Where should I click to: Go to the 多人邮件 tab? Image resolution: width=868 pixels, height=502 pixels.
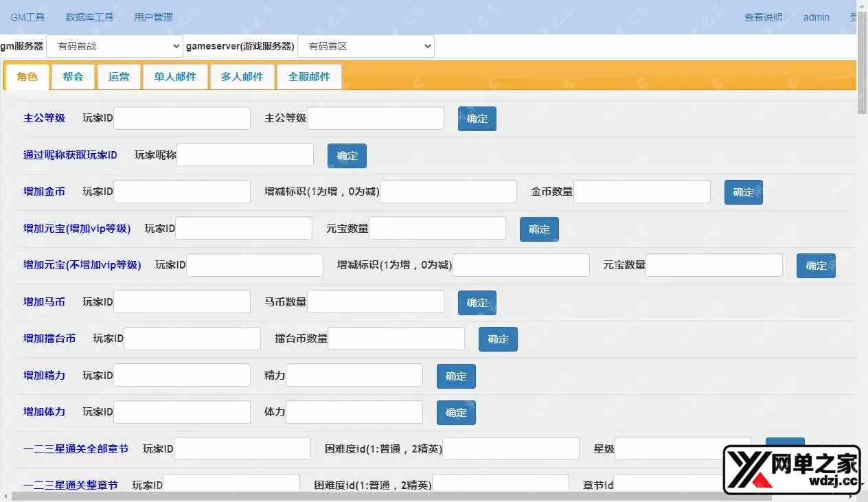242,77
